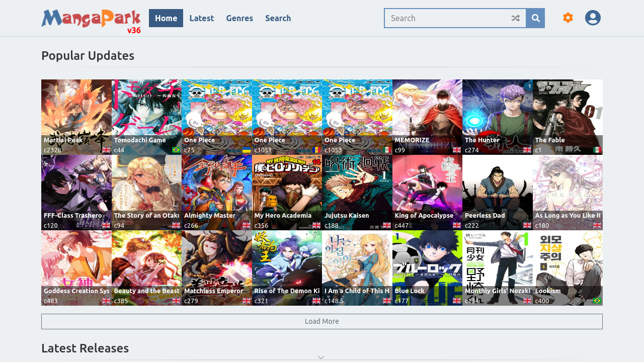
Task: Click the flag on My Hero Academia card
Action: click(x=316, y=225)
